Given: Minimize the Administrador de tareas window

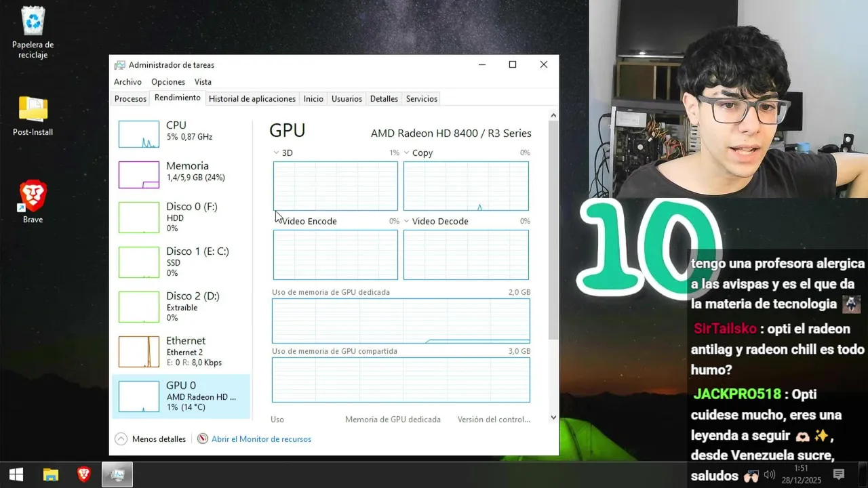Looking at the screenshot, I should tap(482, 64).
